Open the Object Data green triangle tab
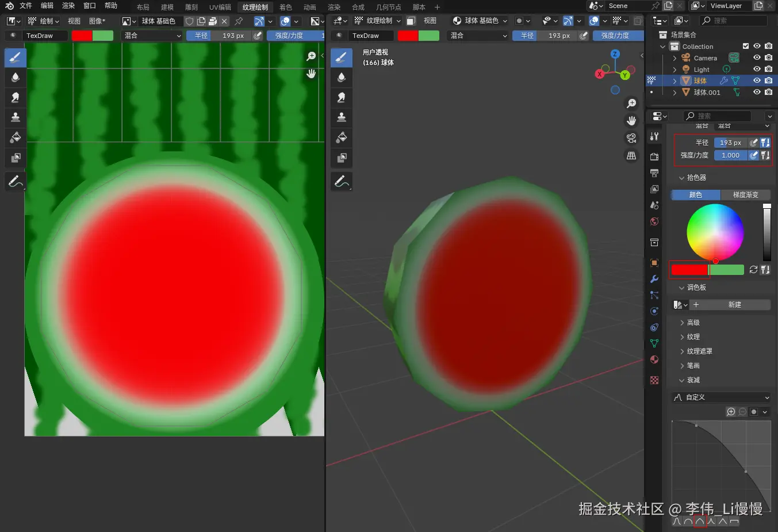This screenshot has width=778, height=532. [x=654, y=343]
